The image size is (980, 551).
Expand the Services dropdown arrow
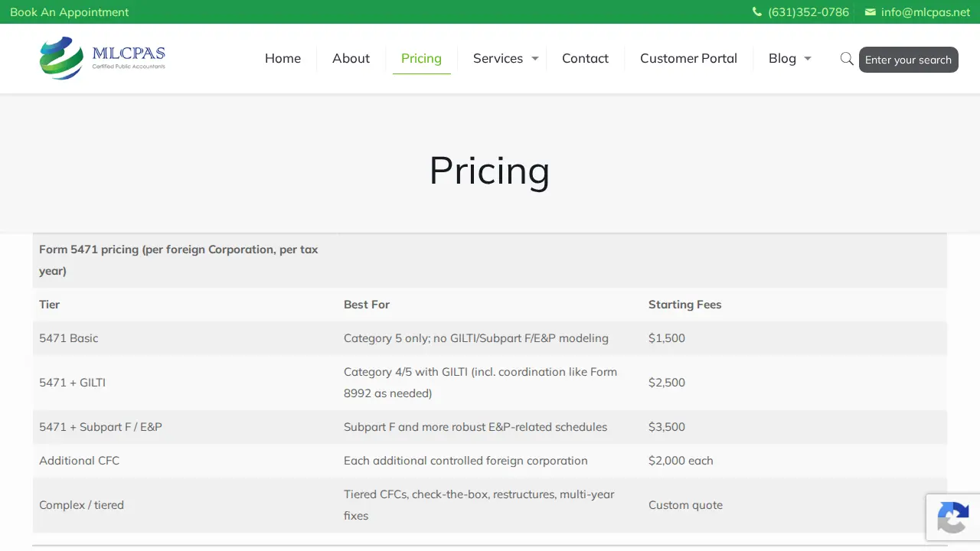[535, 59]
